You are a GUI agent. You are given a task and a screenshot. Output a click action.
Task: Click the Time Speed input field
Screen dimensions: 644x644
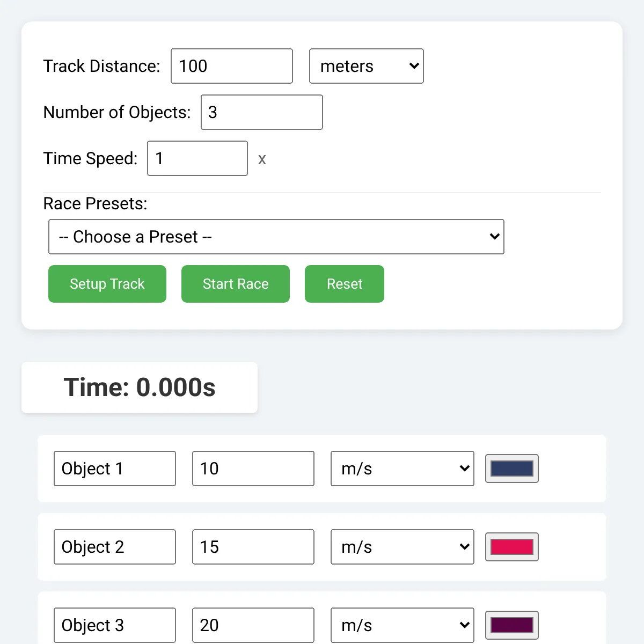click(197, 158)
